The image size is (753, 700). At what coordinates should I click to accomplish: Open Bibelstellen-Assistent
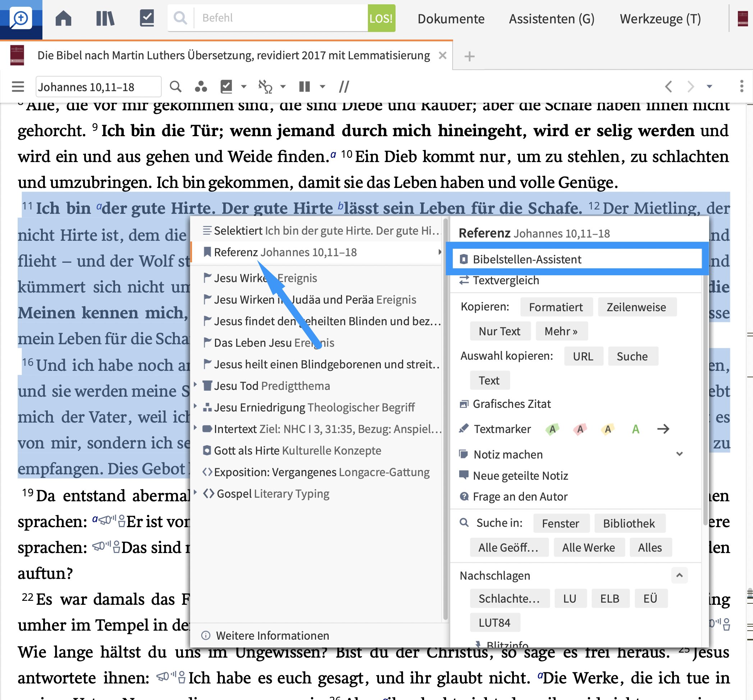pos(577,259)
